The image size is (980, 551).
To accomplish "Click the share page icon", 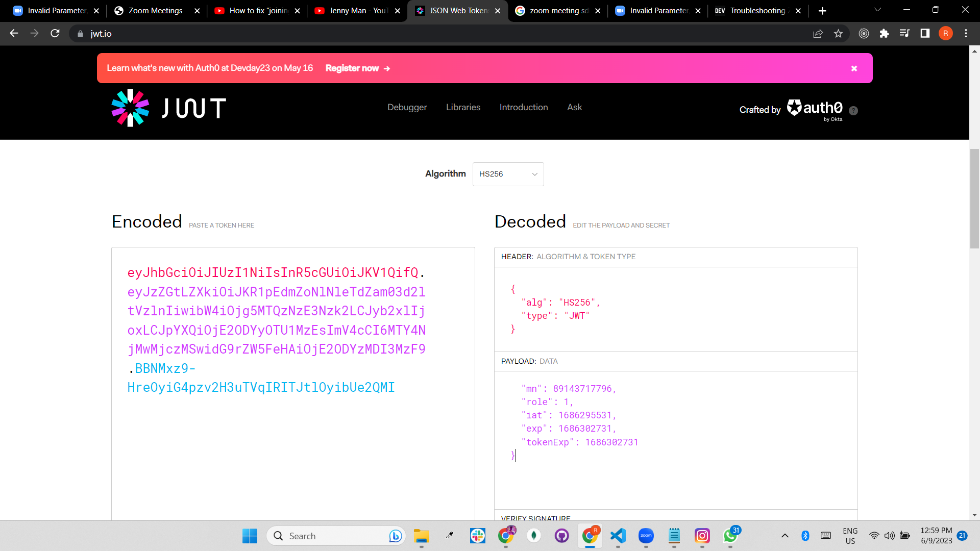I will pyautogui.click(x=818, y=34).
